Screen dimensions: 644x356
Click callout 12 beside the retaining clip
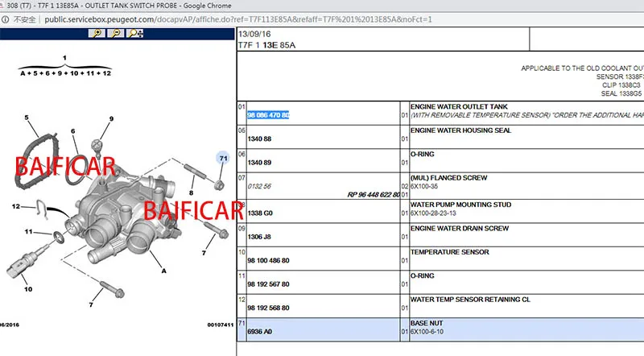click(x=15, y=206)
